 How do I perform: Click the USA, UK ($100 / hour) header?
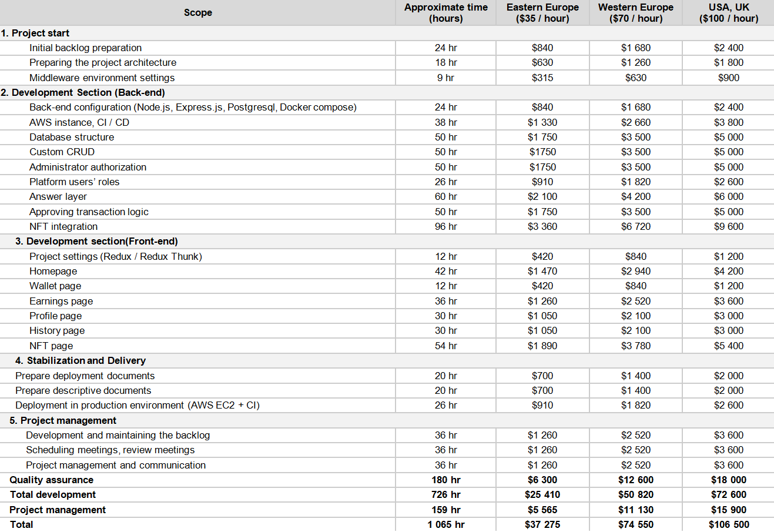pos(728,12)
